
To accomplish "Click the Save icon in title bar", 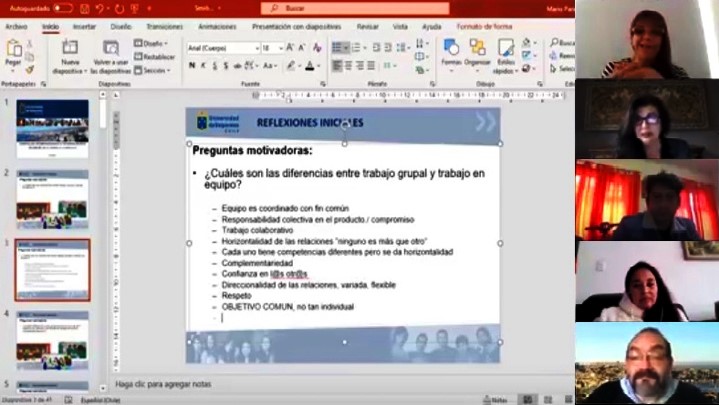I will tap(84, 8).
